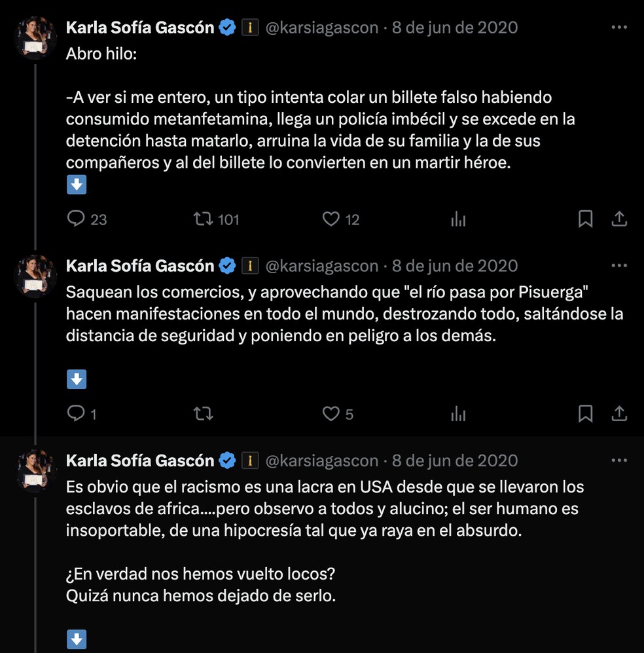Open analytics for the first tweet
This screenshot has height=653, width=644.
point(458,219)
